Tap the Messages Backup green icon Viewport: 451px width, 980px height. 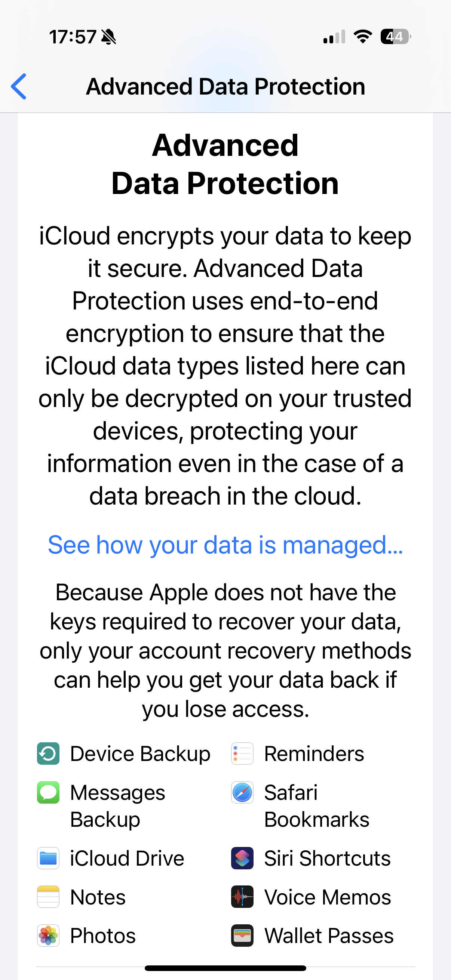point(48,792)
